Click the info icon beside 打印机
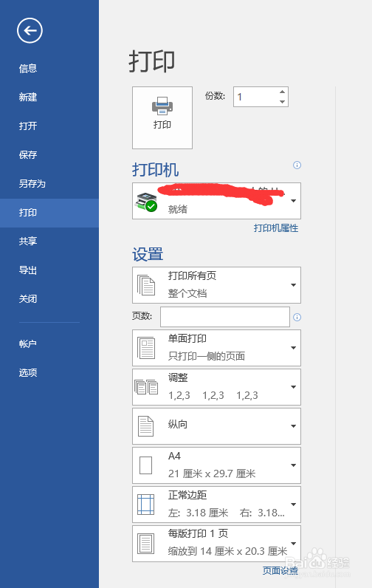 click(297, 165)
